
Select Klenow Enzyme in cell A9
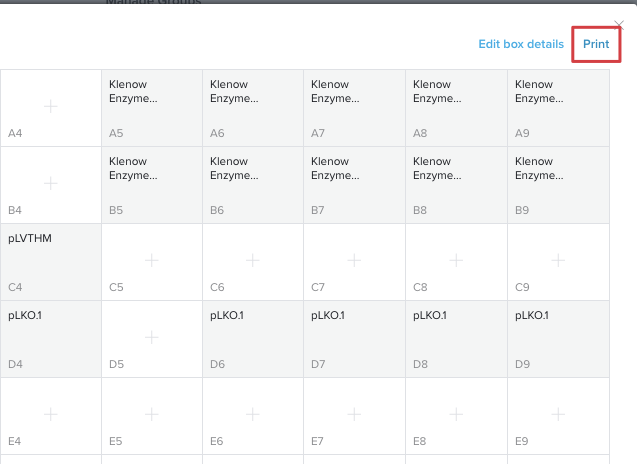(x=558, y=108)
